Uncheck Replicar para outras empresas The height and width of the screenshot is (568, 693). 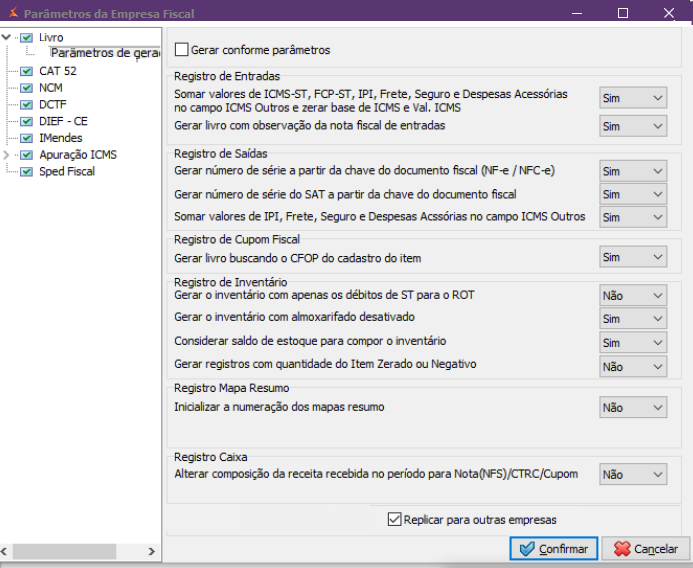(x=394, y=519)
